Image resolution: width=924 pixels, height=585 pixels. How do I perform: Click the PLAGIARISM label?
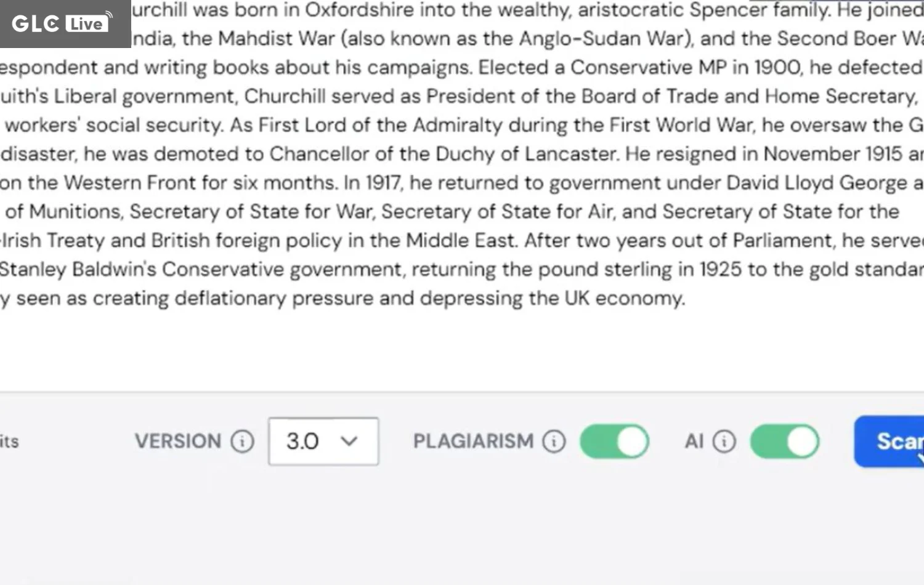pyautogui.click(x=473, y=442)
